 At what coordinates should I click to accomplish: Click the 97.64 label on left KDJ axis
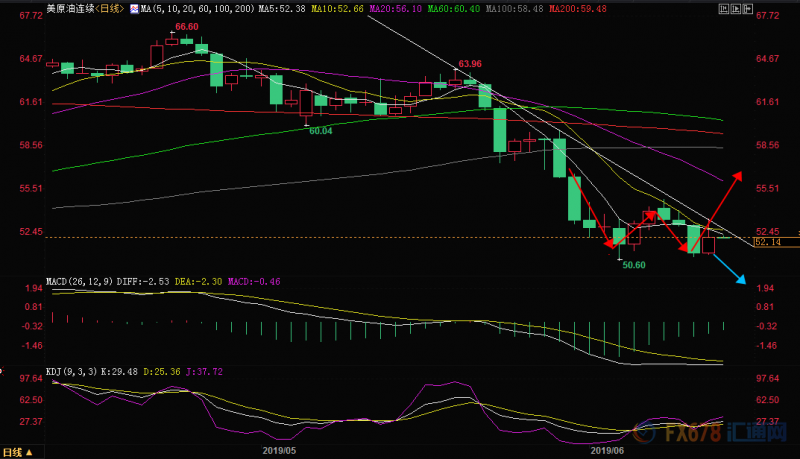31,378
